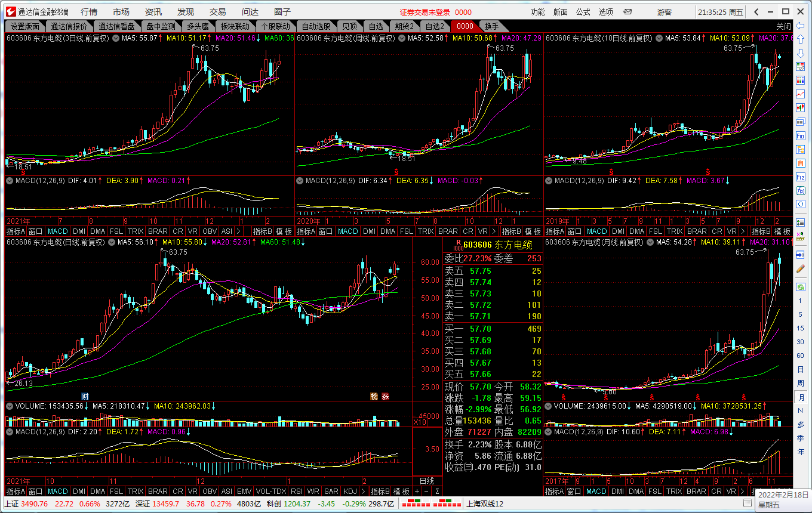Select the KDJ indicator in daily chart
The height and width of the screenshot is (513, 812).
(x=350, y=492)
